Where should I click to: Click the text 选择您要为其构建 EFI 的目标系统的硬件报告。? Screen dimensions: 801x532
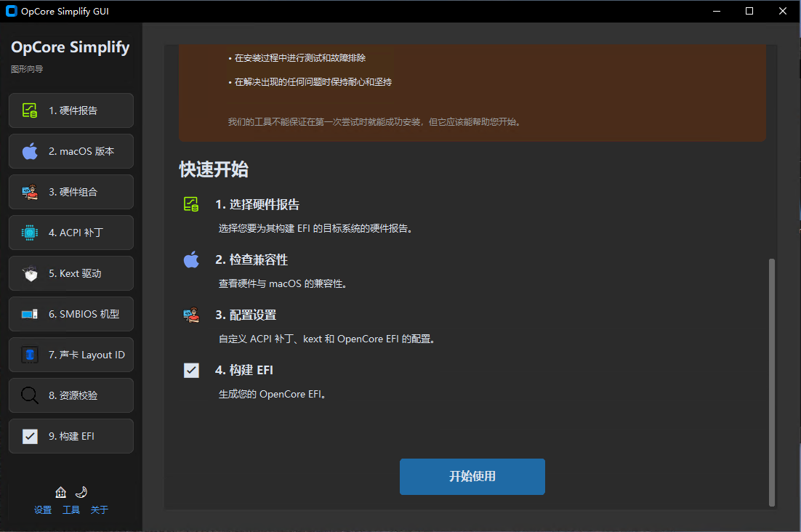click(x=315, y=229)
